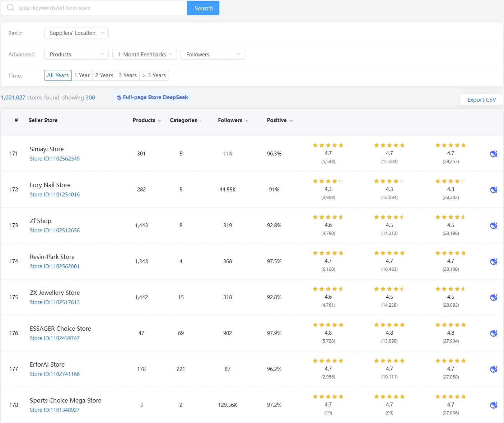Click the Search button
The height and width of the screenshot is (423, 504).
click(203, 8)
